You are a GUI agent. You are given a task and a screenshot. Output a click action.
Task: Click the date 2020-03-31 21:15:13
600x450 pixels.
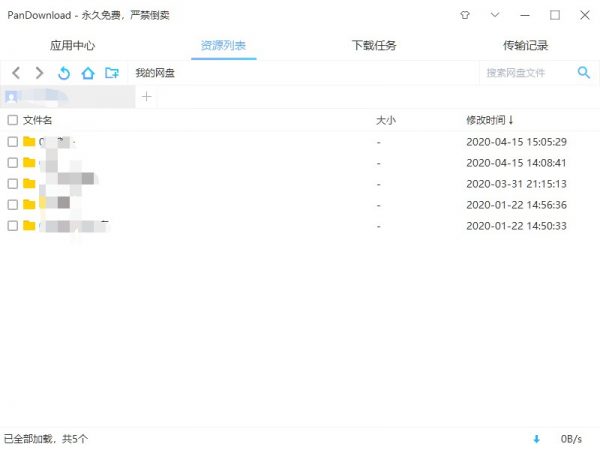516,184
